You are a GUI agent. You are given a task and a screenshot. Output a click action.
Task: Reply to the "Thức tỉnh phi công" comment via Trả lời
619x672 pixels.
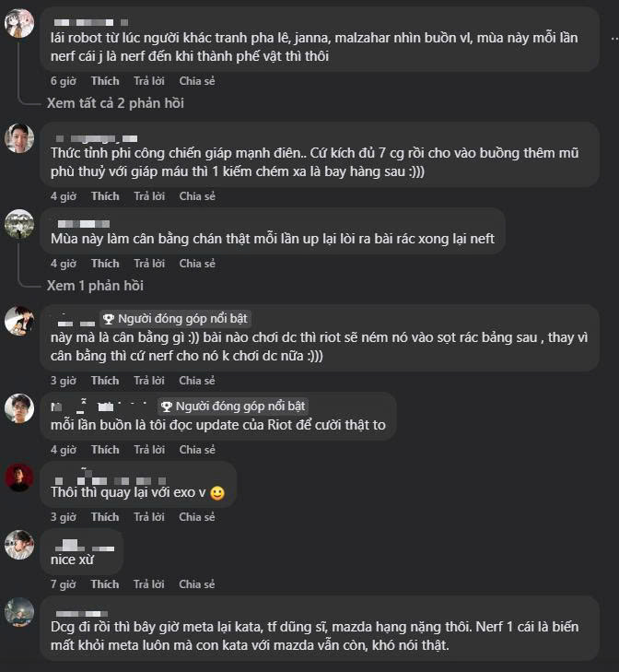tap(149, 196)
